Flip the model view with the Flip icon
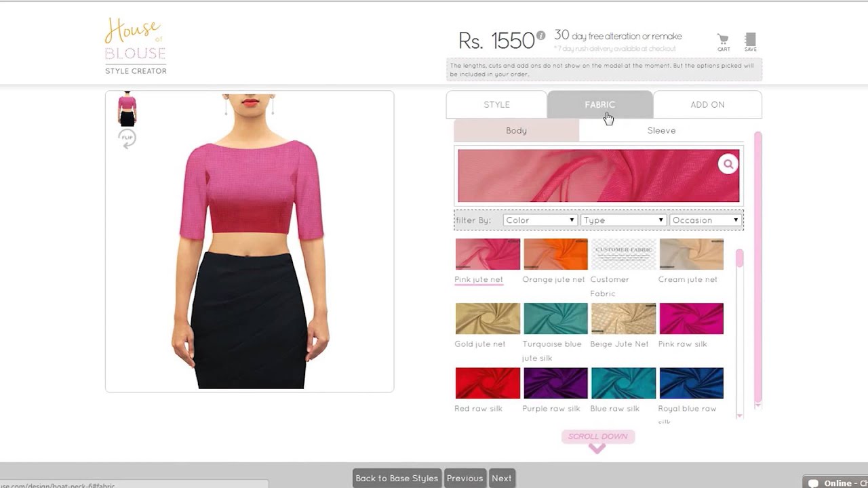868x488 pixels. tap(127, 139)
